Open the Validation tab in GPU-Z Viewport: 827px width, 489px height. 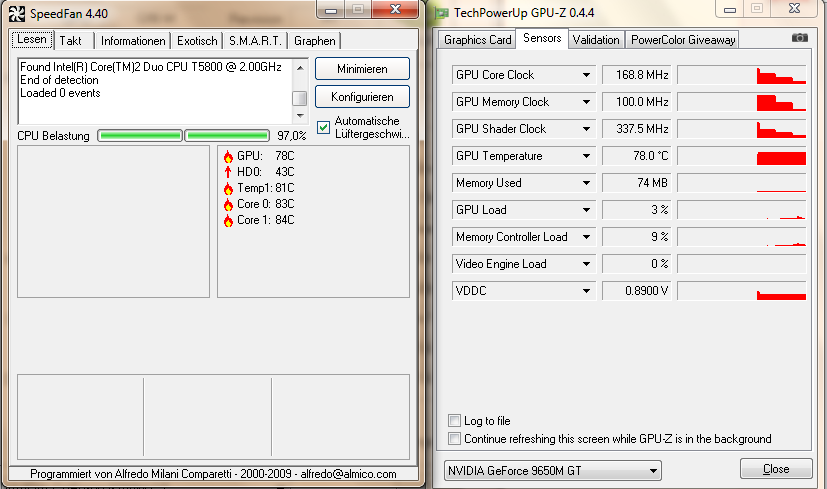[596, 40]
